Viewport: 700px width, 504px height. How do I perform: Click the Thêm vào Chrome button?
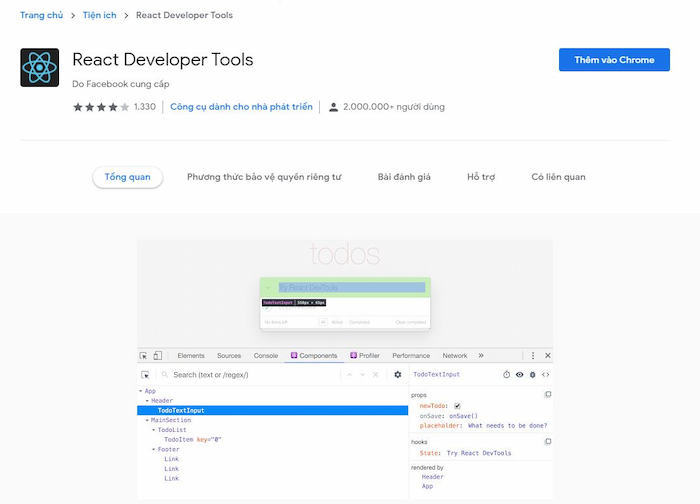pos(614,60)
